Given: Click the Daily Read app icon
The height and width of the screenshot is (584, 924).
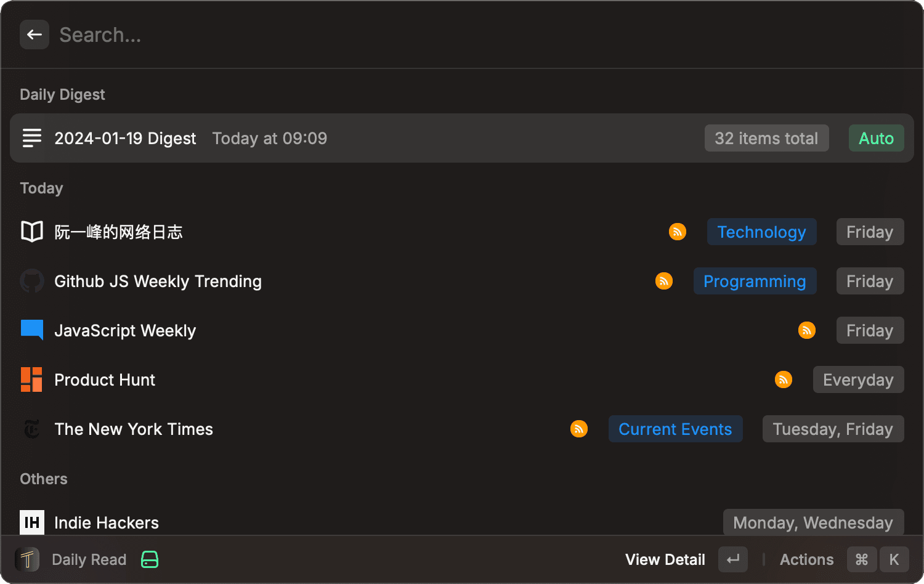Looking at the screenshot, I should pyautogui.click(x=27, y=559).
